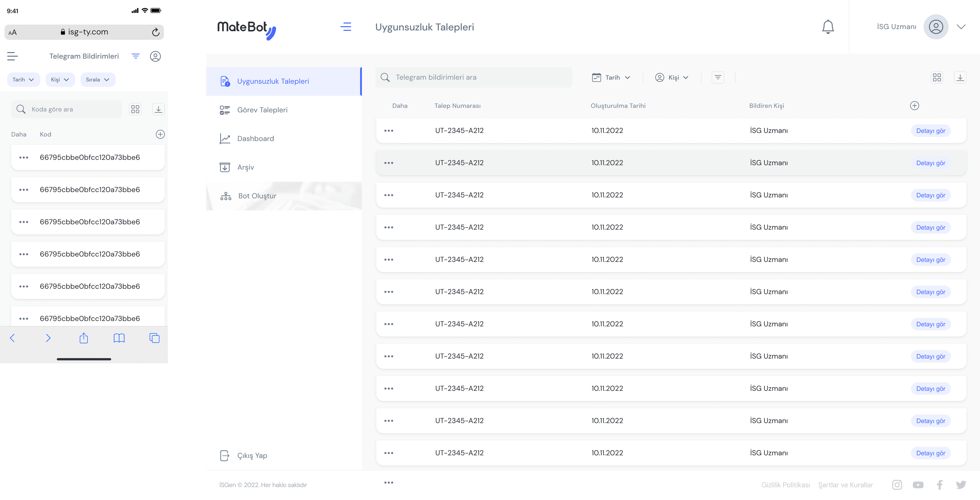The image size is (980, 500).
Task: Expand the desktop Kişi person dropdown
Action: click(672, 77)
